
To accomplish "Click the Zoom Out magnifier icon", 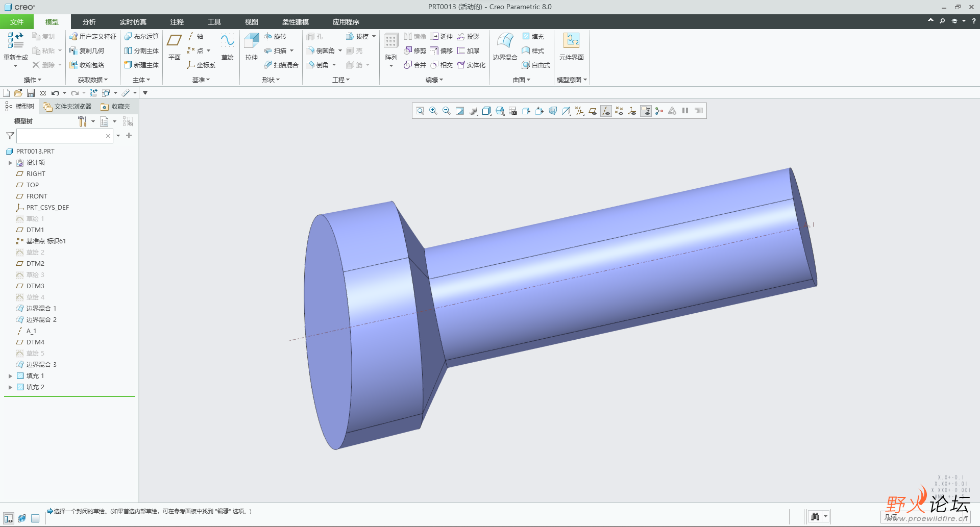I will tap(447, 111).
